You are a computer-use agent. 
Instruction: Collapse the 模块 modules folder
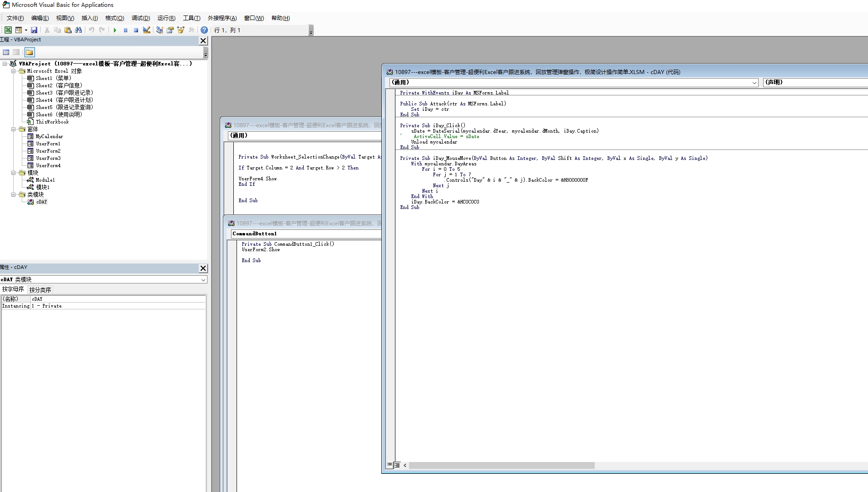13,173
